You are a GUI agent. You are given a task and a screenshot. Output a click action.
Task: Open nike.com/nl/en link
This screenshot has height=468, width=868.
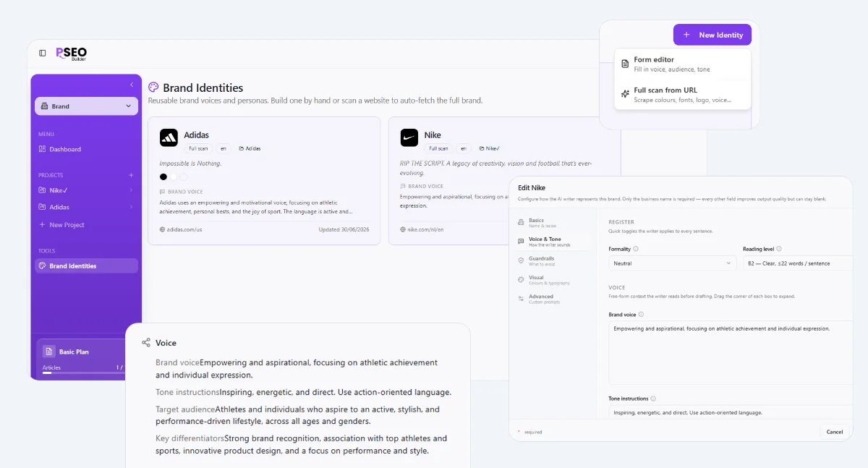tap(425, 230)
